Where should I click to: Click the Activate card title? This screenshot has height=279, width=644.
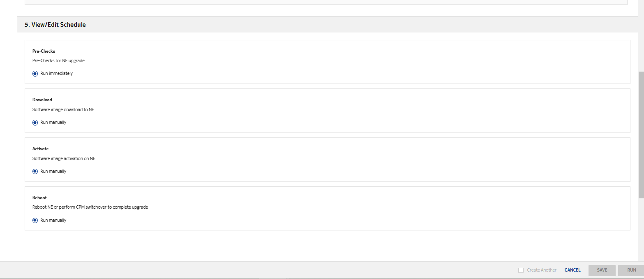click(x=40, y=149)
